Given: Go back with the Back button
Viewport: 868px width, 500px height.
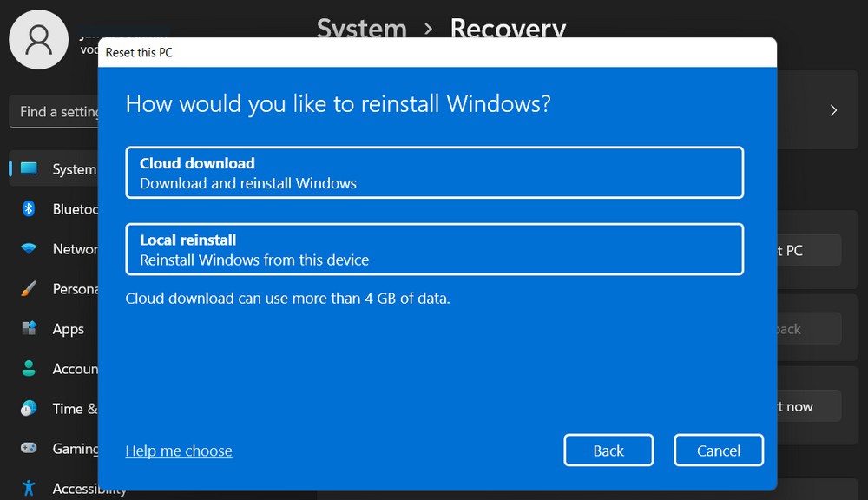Looking at the screenshot, I should point(608,451).
